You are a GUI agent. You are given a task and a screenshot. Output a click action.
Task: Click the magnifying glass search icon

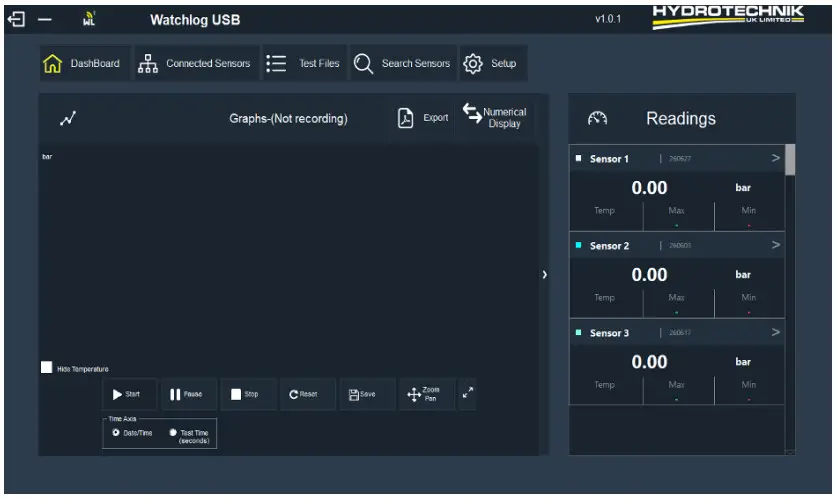point(363,64)
